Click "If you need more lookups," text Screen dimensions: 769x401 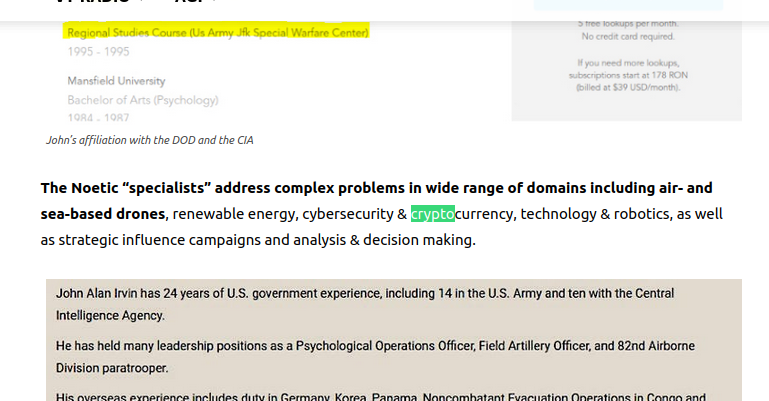pos(628,63)
